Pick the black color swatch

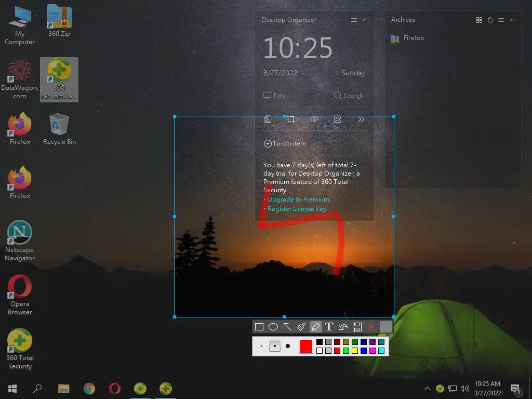point(320,342)
